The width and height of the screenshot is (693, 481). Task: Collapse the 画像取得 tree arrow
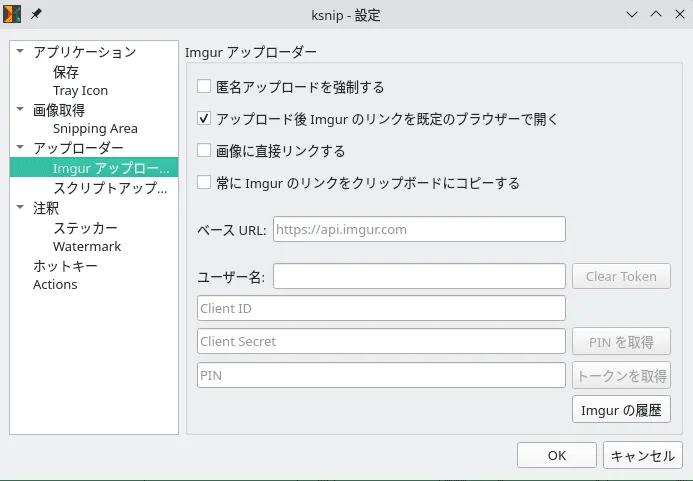click(20, 110)
